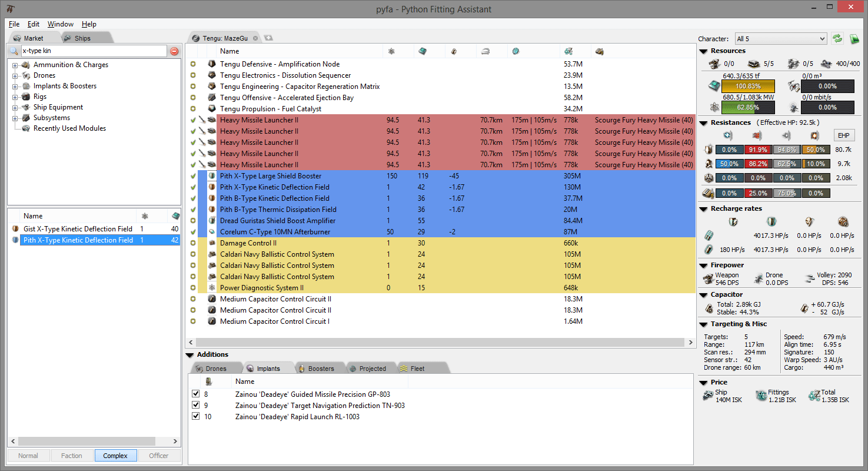Click the armor resistance row icon
This screenshot has width=868, height=471.
[709, 164]
